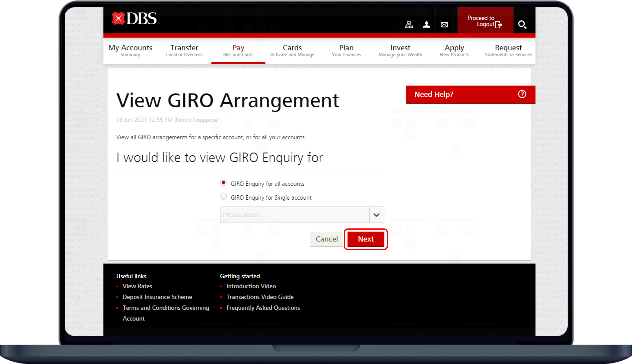
Task: Select GIRO Enquiry for all accounts
Action: (223, 182)
